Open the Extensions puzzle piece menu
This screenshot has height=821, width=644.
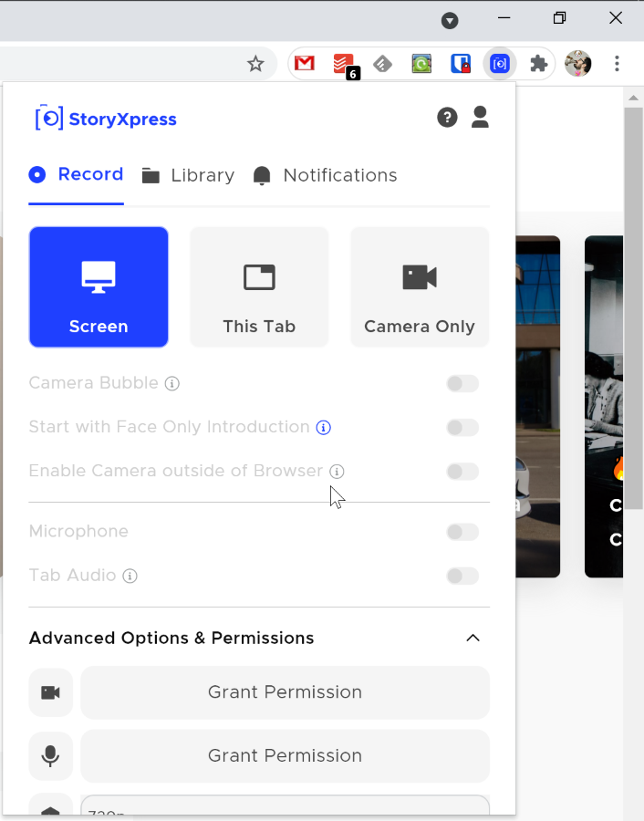(x=539, y=64)
